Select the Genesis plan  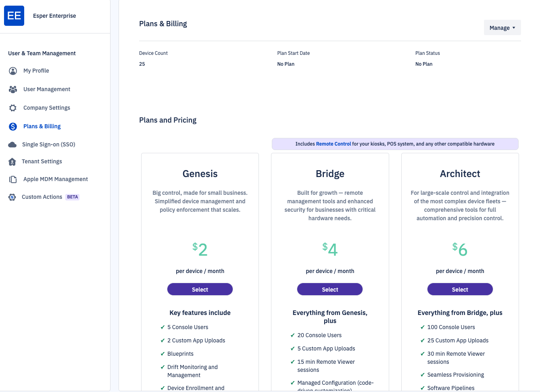(200, 289)
